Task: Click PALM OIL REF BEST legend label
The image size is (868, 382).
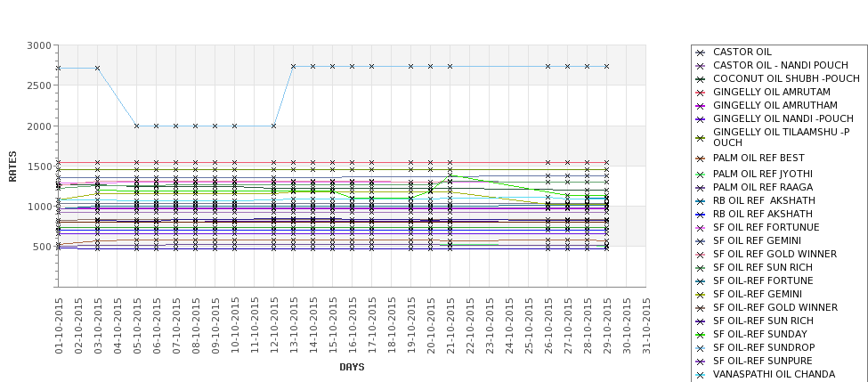Action: pyautogui.click(x=758, y=158)
